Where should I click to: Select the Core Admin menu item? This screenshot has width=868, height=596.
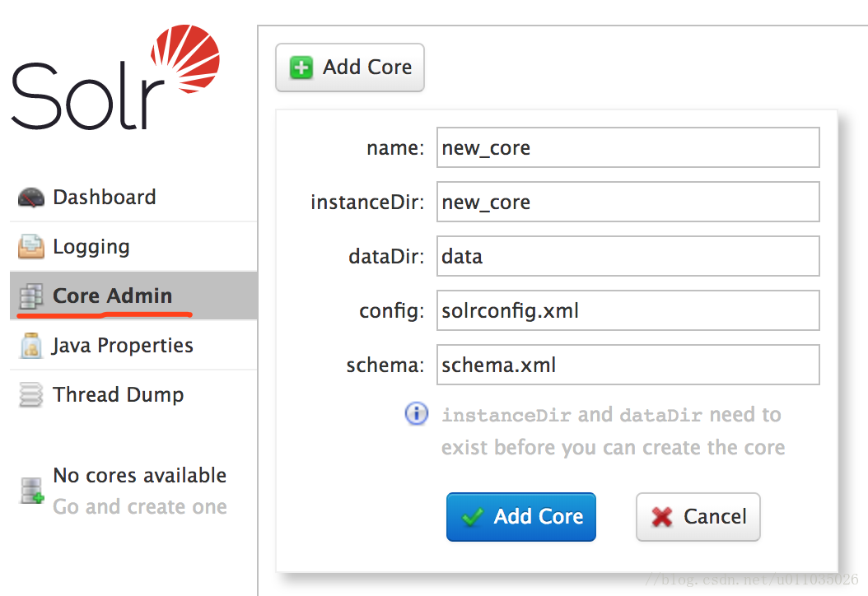click(133, 296)
